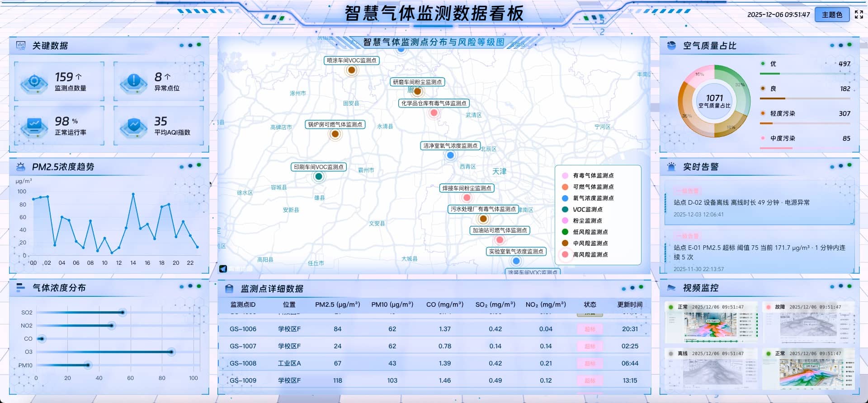
Task: Select the 研磨车间粉尘监测点 map marker
Action: pyautogui.click(x=417, y=92)
